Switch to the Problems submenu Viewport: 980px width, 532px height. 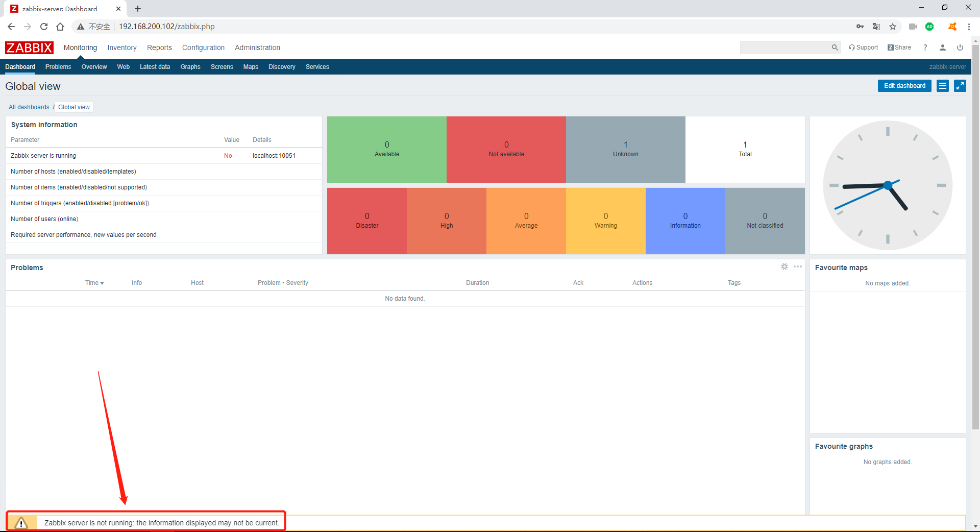click(58, 67)
